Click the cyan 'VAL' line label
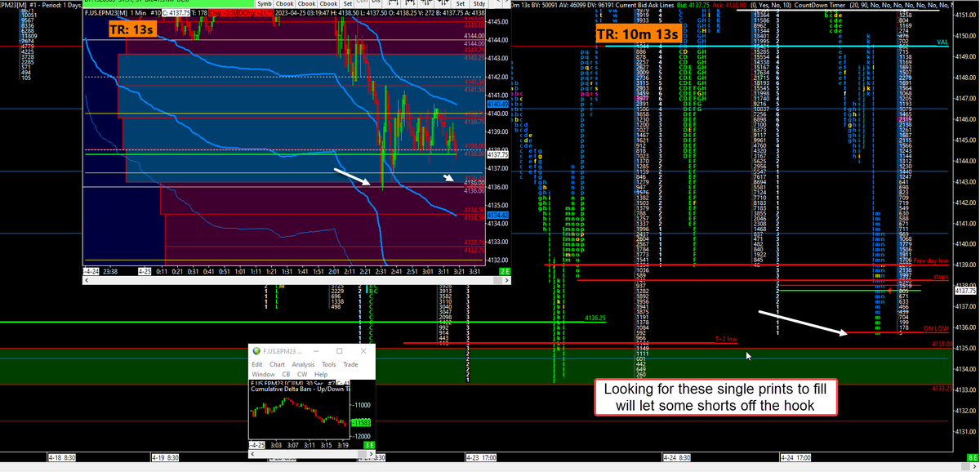The width and height of the screenshot is (980, 472). click(942, 41)
